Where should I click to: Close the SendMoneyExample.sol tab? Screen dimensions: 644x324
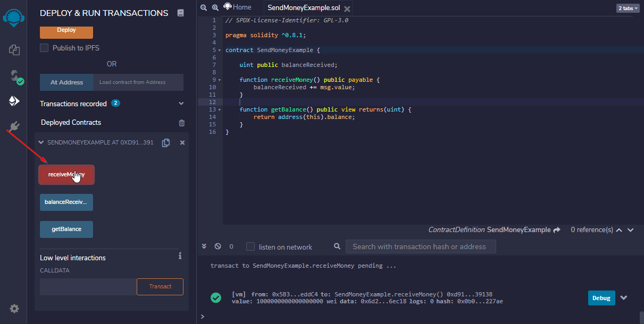pyautogui.click(x=347, y=8)
